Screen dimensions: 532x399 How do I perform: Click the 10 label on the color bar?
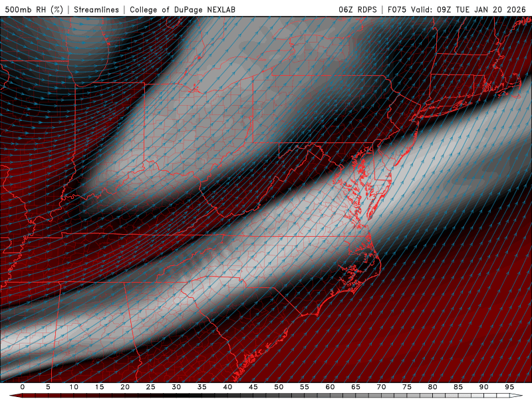(x=74, y=387)
